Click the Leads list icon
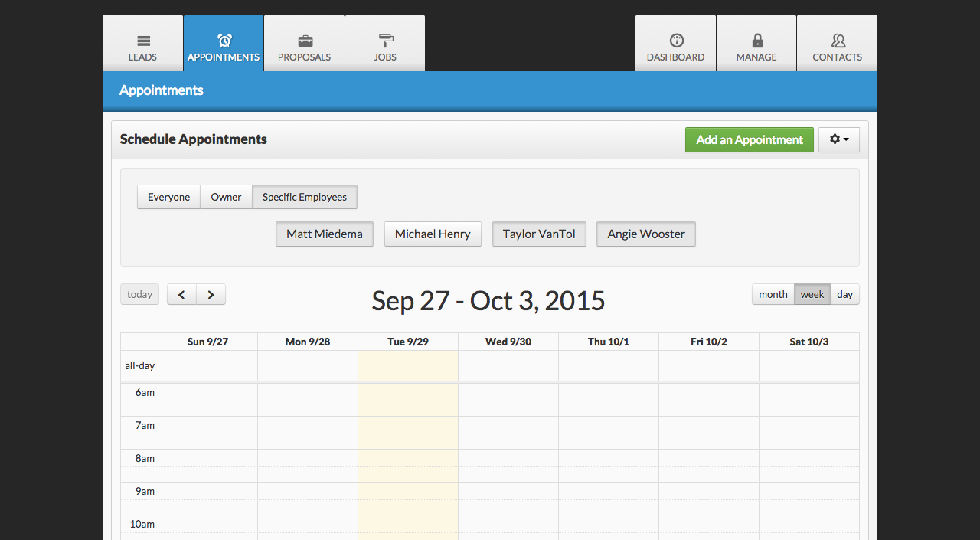Viewport: 980px width, 540px height. click(143, 41)
